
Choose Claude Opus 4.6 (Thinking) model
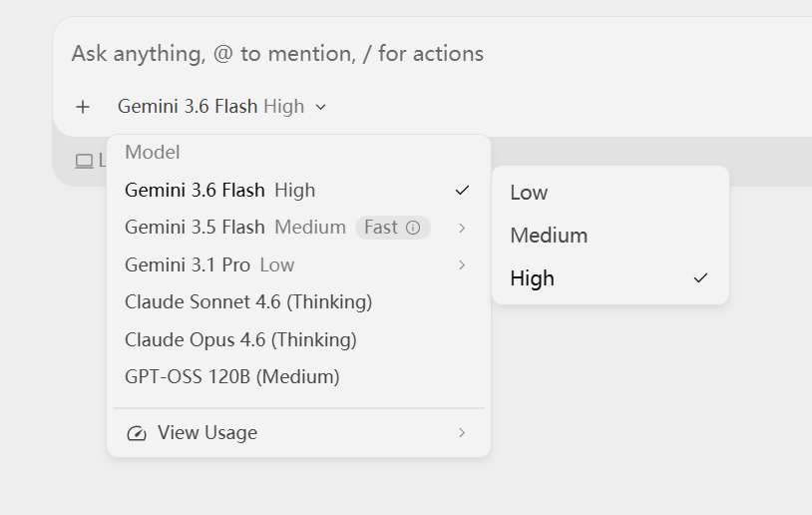tap(299, 340)
